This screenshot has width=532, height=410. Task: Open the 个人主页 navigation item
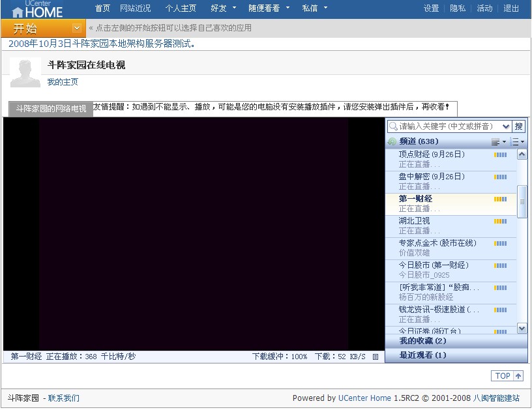pyautogui.click(x=181, y=8)
